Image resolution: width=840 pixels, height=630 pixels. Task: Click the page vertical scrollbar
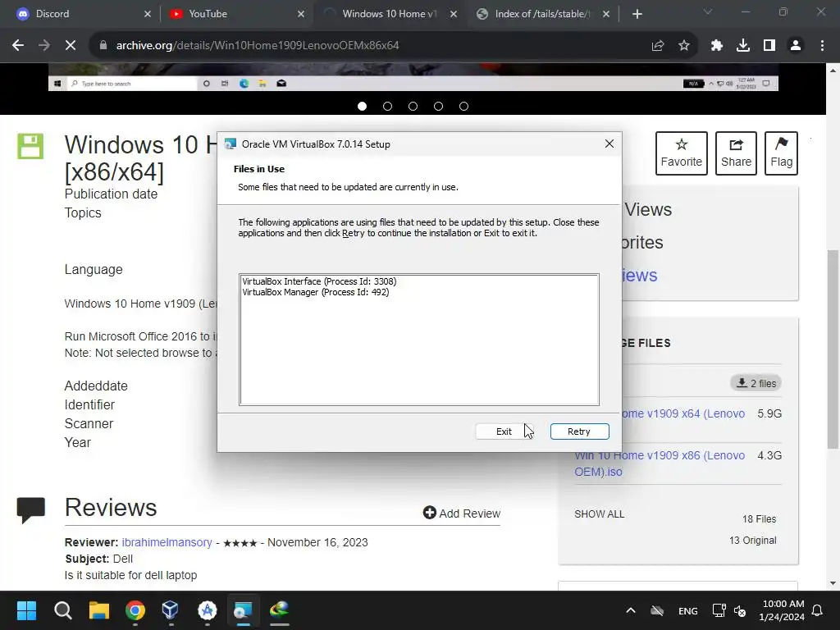833,348
